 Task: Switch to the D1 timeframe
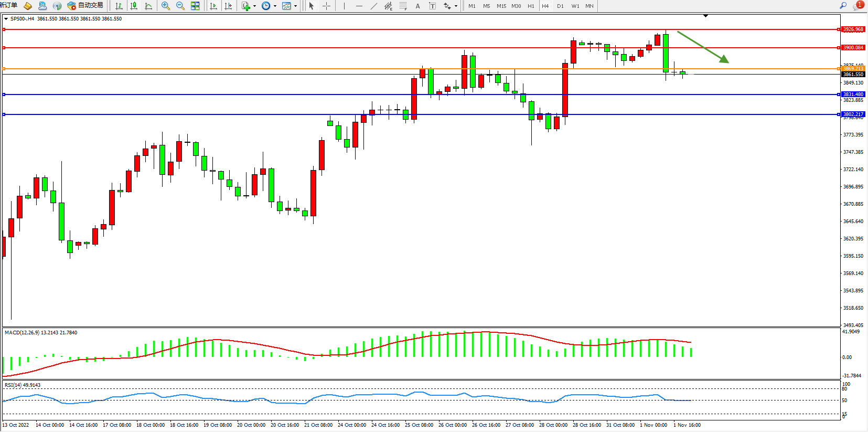pyautogui.click(x=560, y=6)
